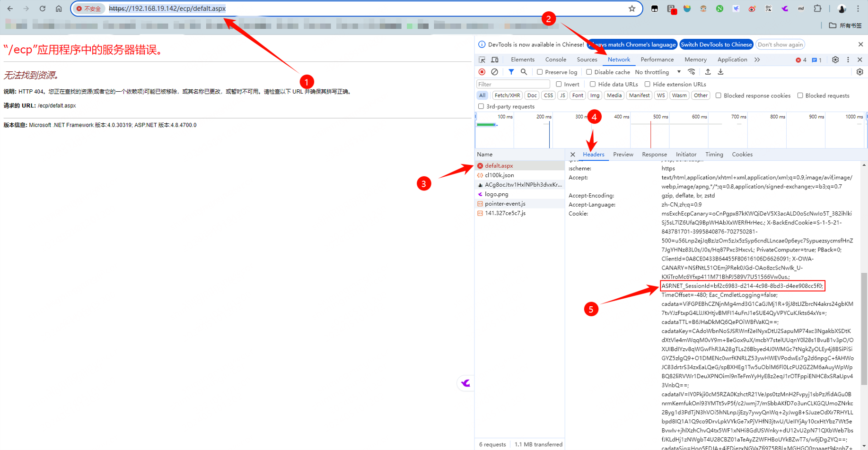Open the network search magnifier icon
868x450 pixels.
pyautogui.click(x=524, y=72)
